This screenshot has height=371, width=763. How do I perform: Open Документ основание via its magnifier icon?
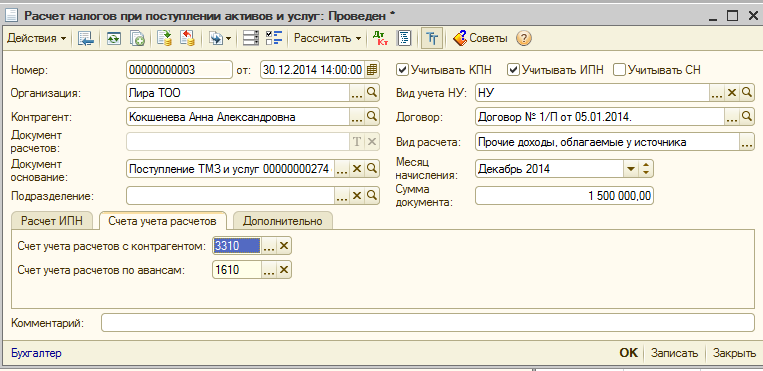pos(372,168)
